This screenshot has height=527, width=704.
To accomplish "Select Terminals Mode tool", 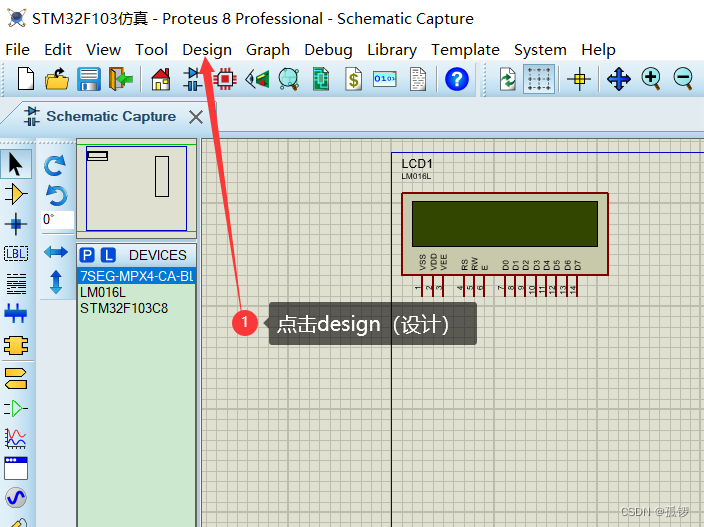I will point(16,378).
